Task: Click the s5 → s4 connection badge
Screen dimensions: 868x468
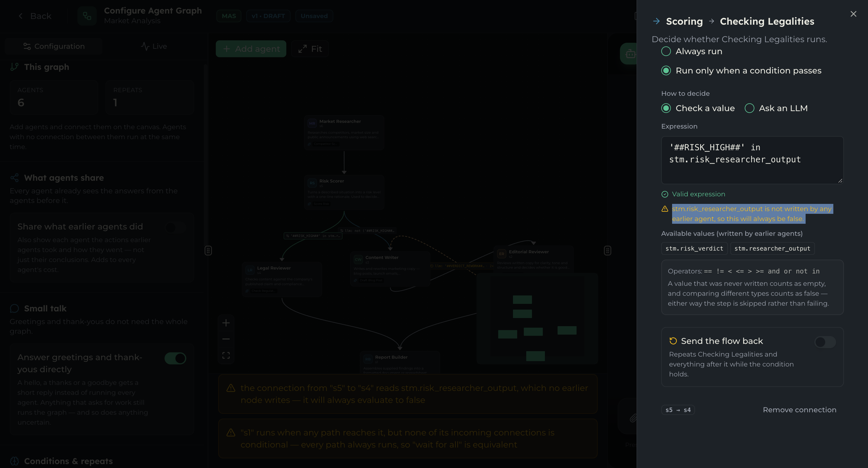Action: tap(678, 410)
